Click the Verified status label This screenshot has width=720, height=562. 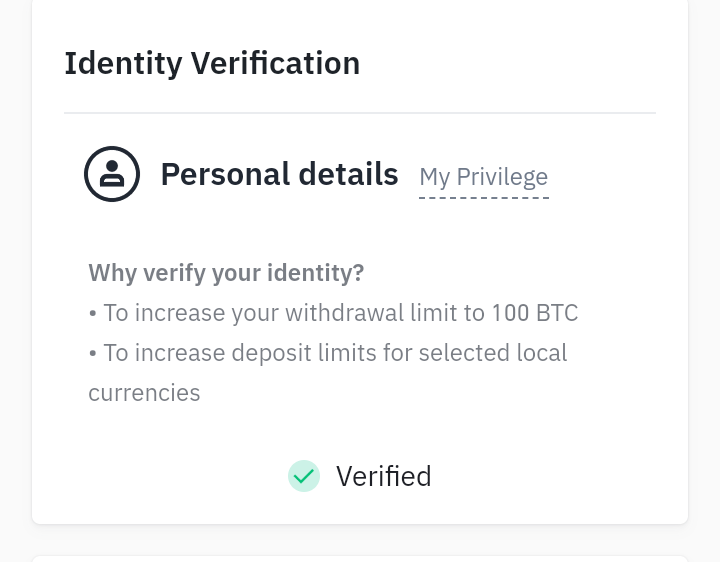[383, 476]
